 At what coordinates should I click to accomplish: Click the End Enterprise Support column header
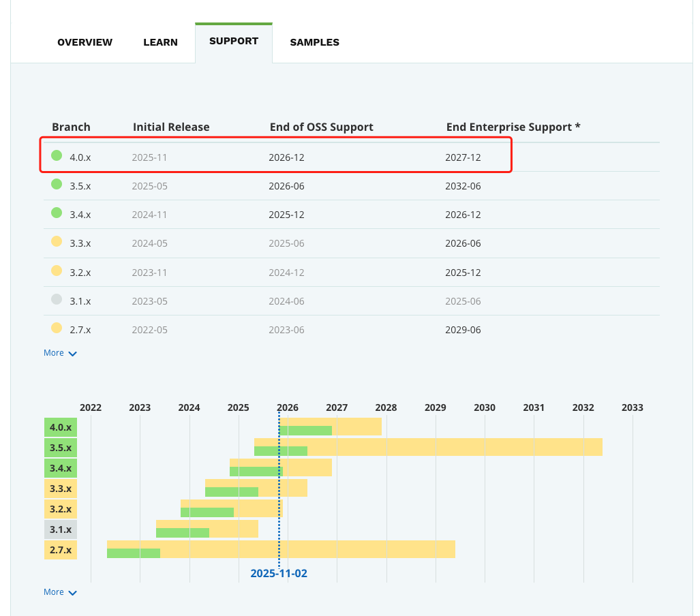(513, 127)
